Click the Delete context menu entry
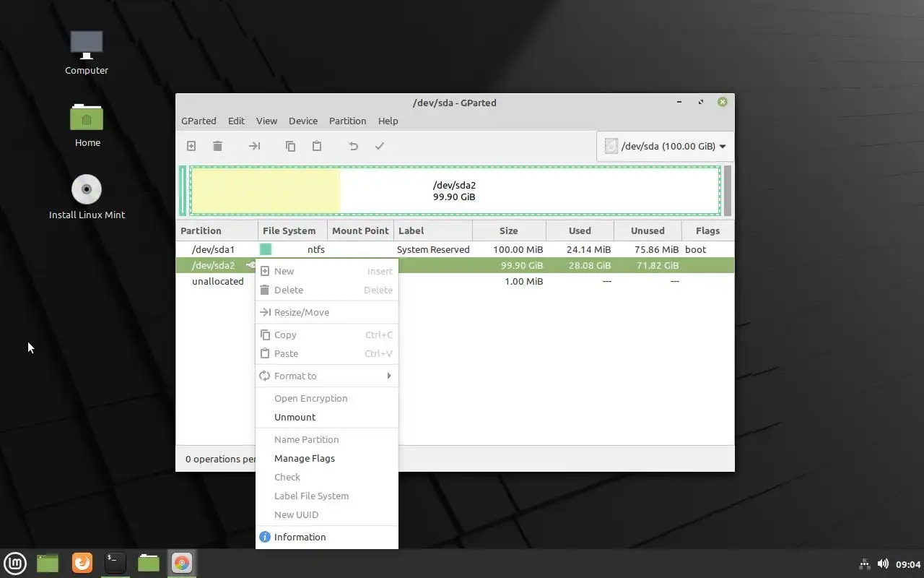The image size is (924, 578). 326,290
